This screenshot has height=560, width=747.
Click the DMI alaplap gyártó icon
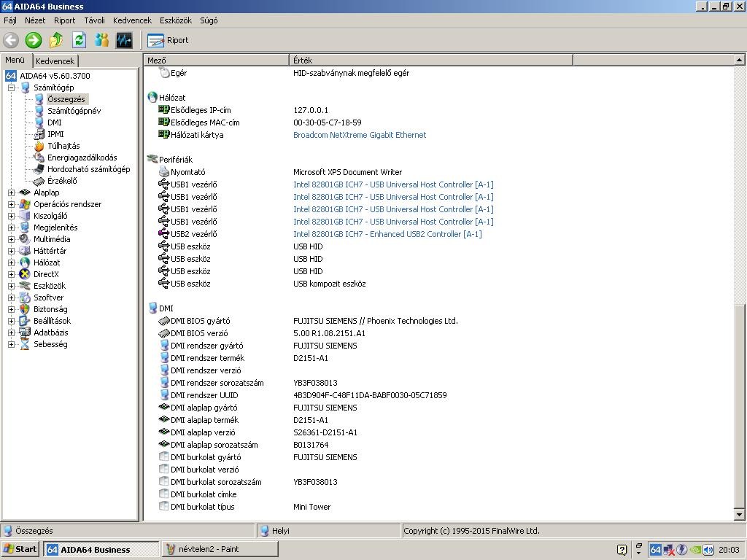tap(164, 407)
